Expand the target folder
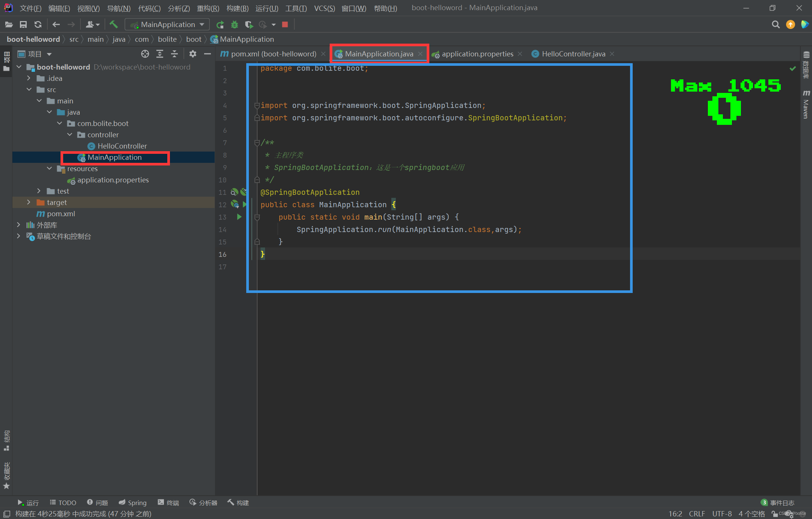812x519 pixels. pos(29,202)
